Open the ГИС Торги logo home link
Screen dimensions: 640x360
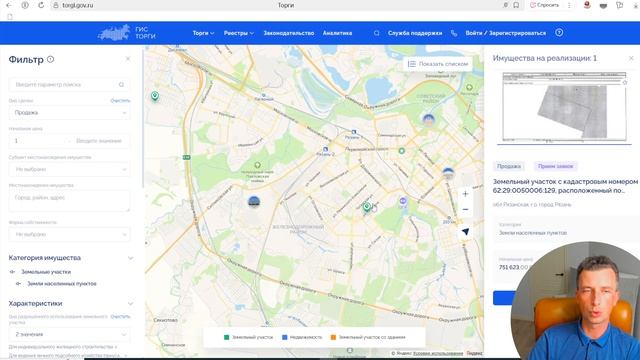[x=127, y=33]
